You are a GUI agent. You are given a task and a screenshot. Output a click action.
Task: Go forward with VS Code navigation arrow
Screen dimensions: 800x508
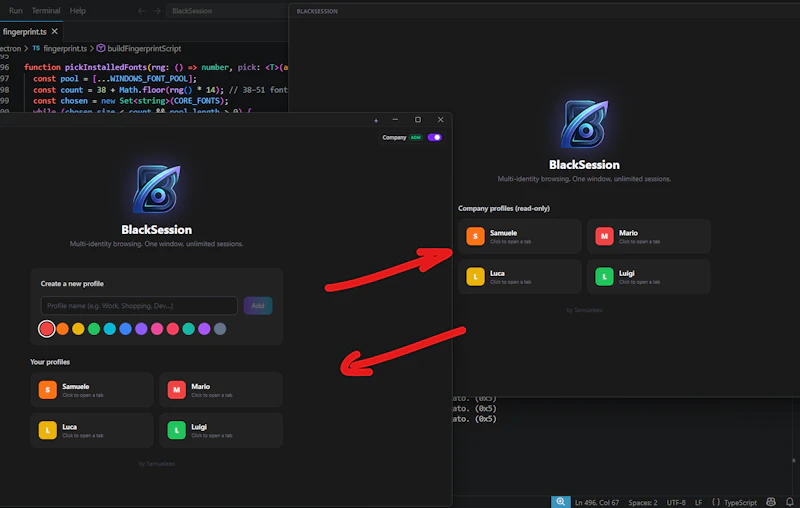(x=157, y=11)
